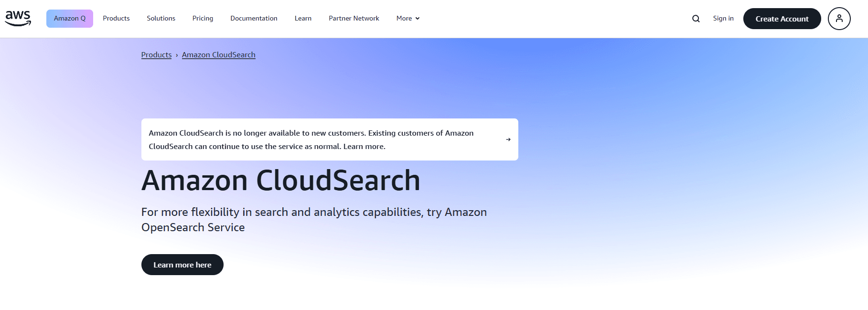The image size is (868, 310).
Task: Expand the More dropdown
Action: (408, 19)
